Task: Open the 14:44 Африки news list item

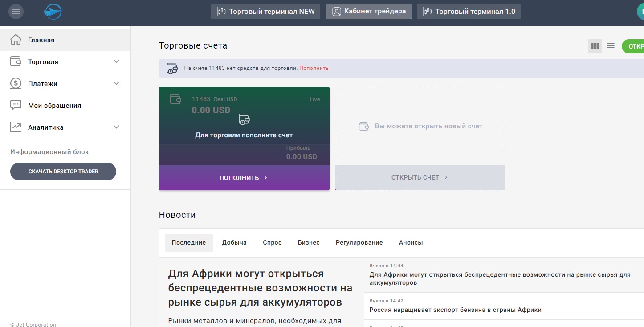Action: [504, 275]
